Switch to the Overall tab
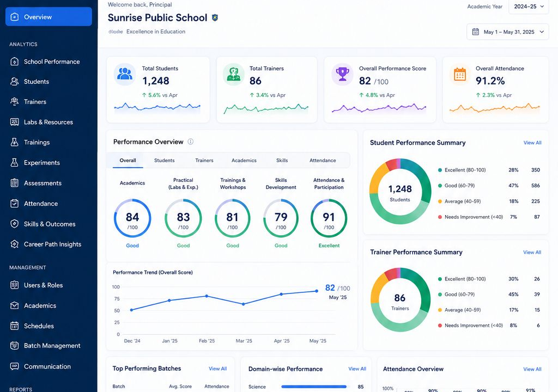 [128, 161]
